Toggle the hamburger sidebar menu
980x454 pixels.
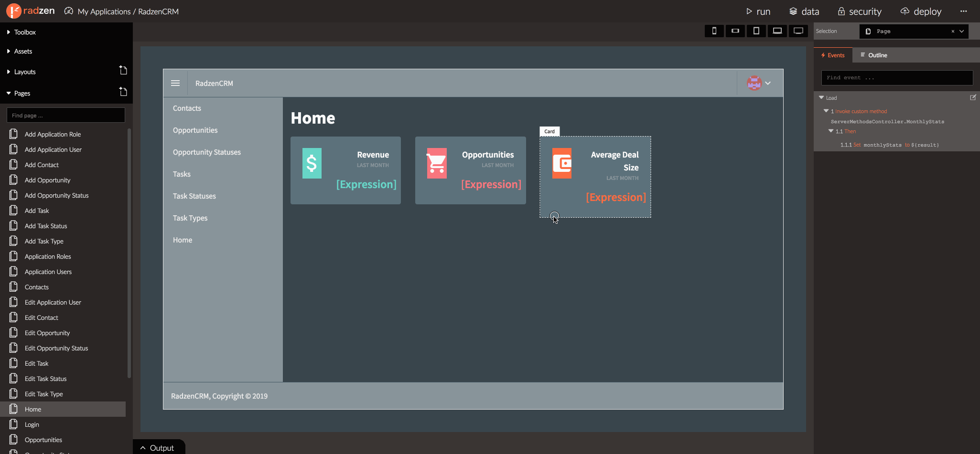coord(175,83)
